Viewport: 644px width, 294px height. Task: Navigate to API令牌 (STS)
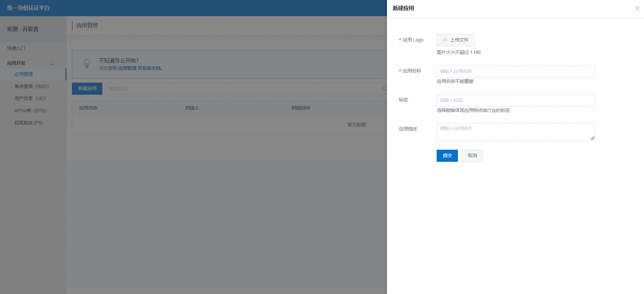tap(30, 111)
